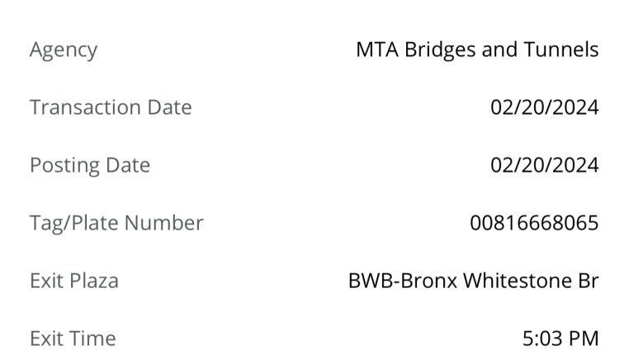Click the word MTA in the agency value
The width and height of the screenshot is (629, 364).
tap(377, 50)
